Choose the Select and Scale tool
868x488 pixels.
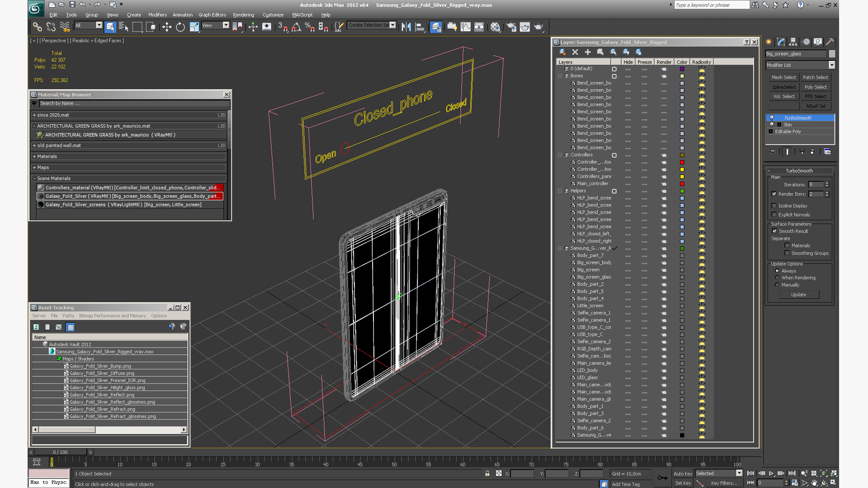pos(194,27)
